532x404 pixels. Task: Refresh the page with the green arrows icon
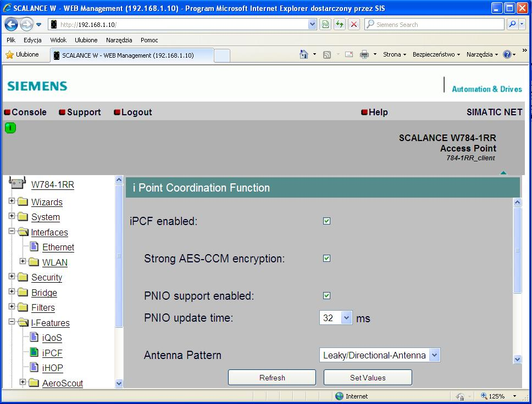click(x=340, y=24)
